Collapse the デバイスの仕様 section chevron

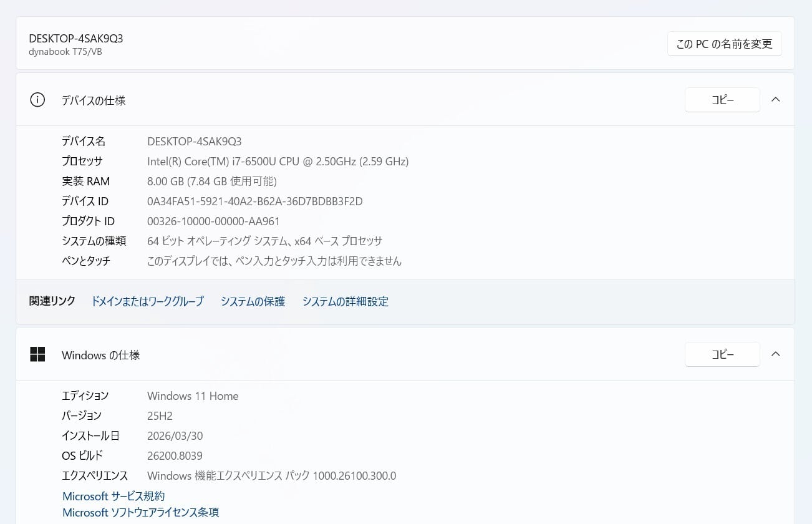[x=776, y=100]
